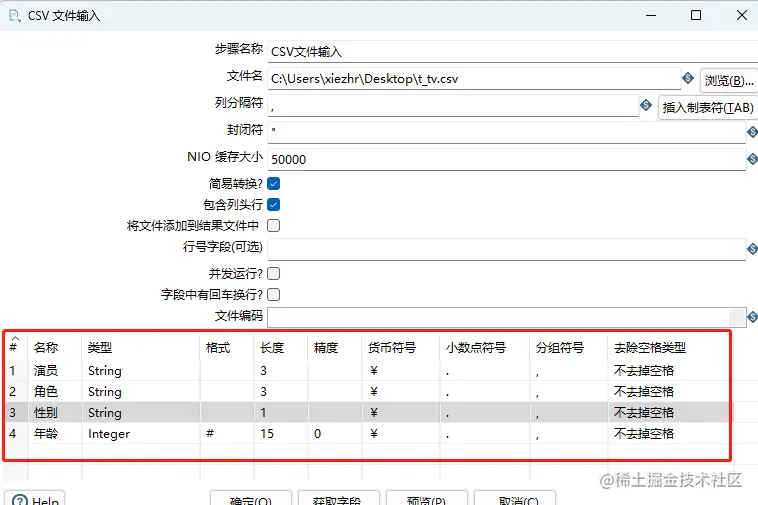Click the 类型 column header

coord(141,347)
